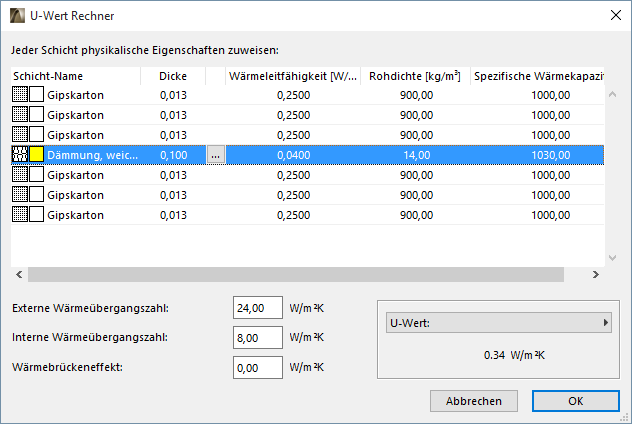Click the 0.34 W/m²K result value

click(x=514, y=355)
